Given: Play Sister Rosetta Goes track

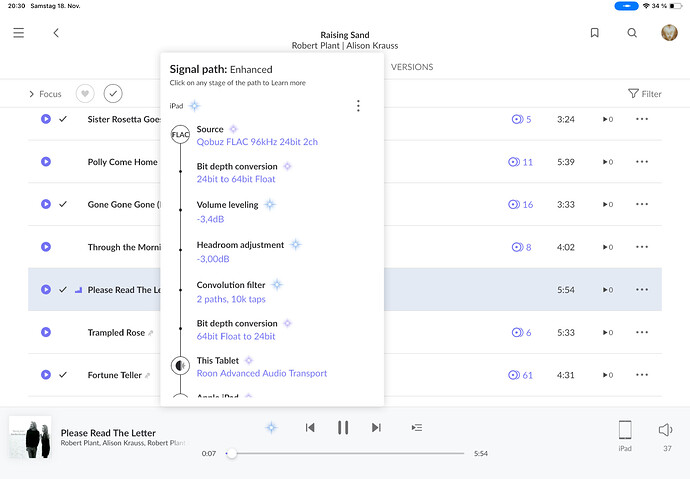Looking at the screenshot, I should [x=46, y=119].
